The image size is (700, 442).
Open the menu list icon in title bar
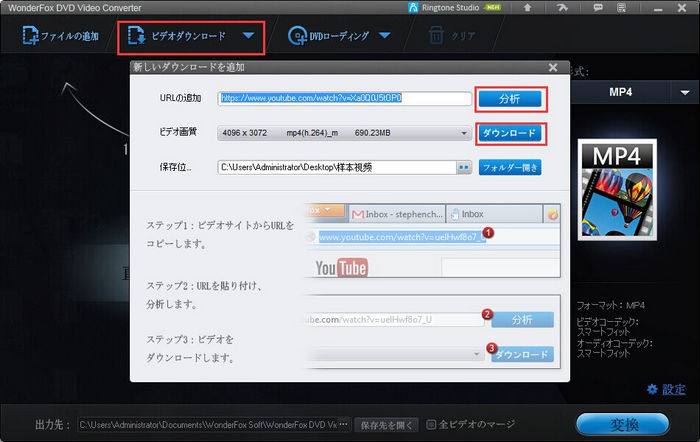[x=621, y=8]
